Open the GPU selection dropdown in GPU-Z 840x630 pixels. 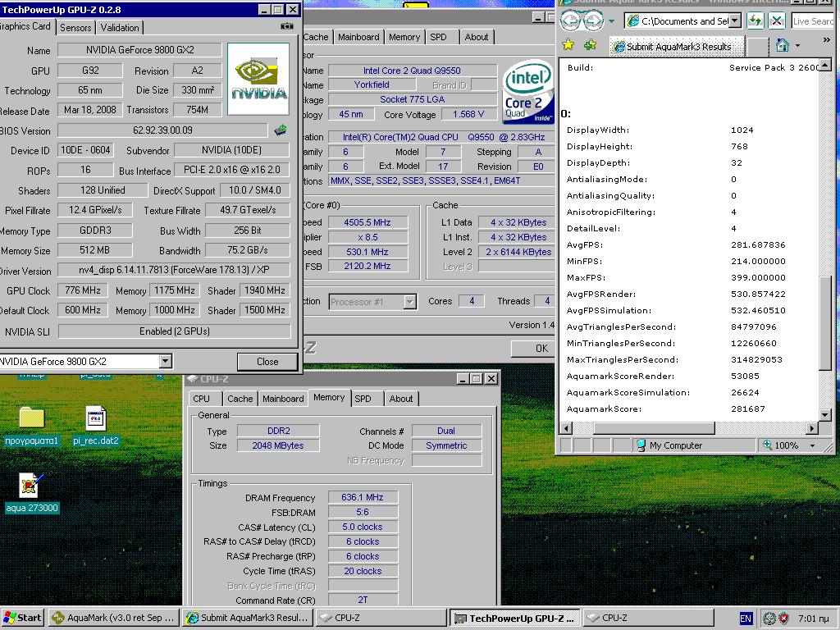tap(166, 362)
